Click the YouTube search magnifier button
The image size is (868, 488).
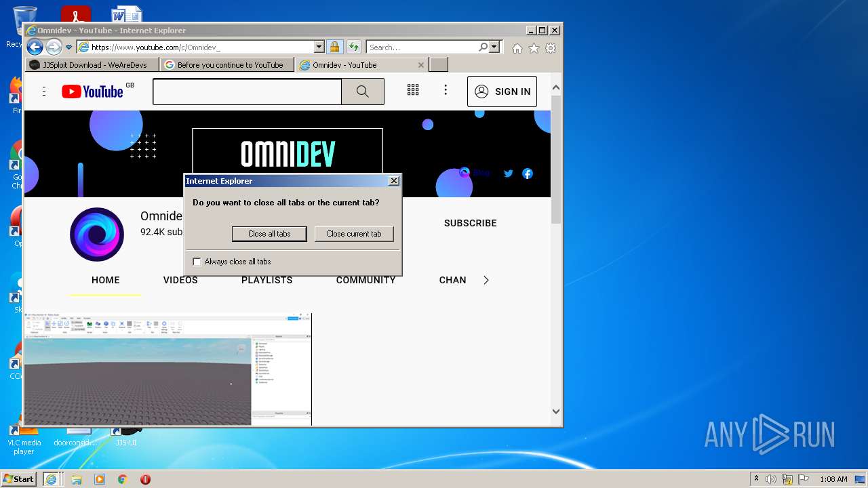[363, 91]
